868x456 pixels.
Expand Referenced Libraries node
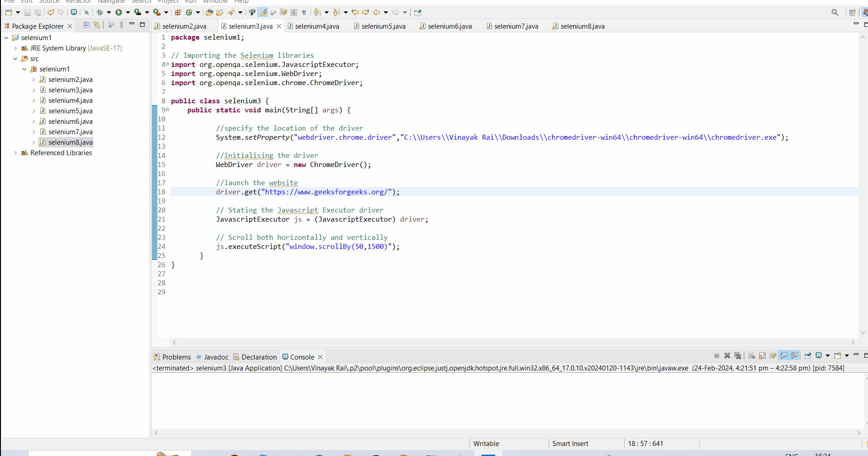pos(15,153)
